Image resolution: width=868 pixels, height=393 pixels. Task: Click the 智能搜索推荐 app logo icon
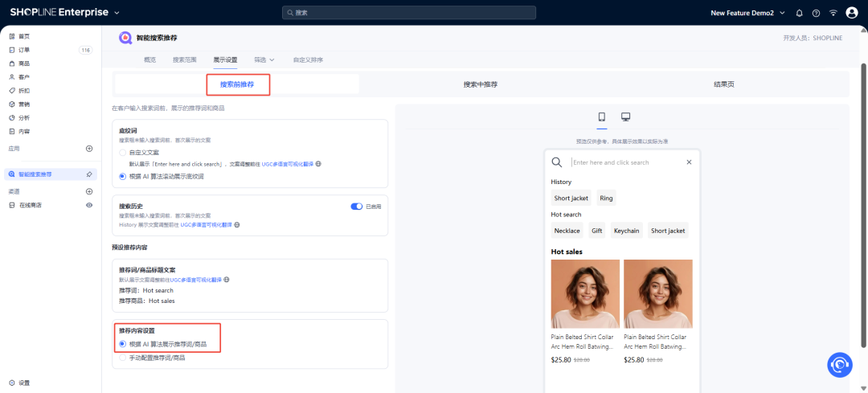click(x=125, y=38)
